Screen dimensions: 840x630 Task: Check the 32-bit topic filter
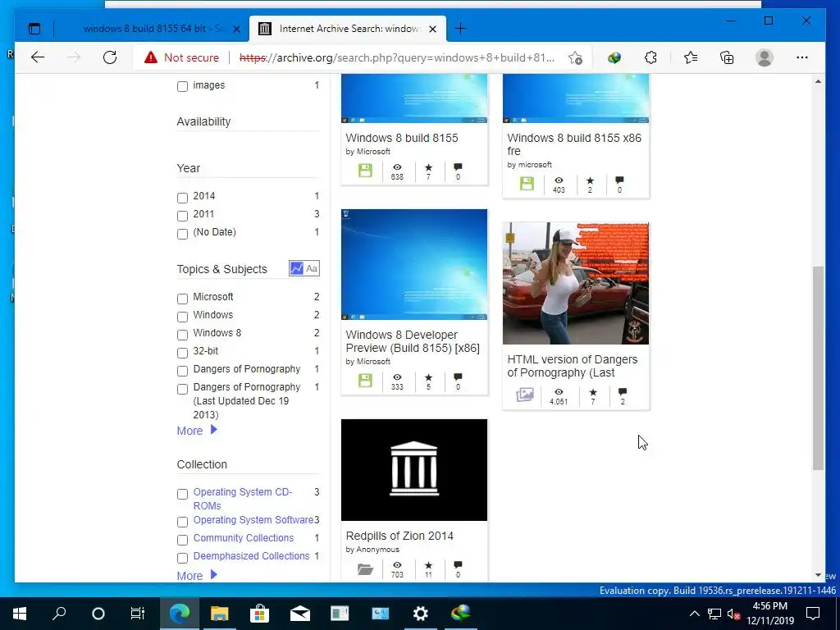183,353
